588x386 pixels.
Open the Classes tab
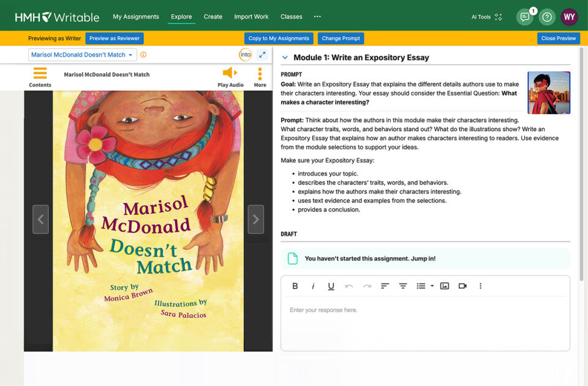click(x=292, y=17)
